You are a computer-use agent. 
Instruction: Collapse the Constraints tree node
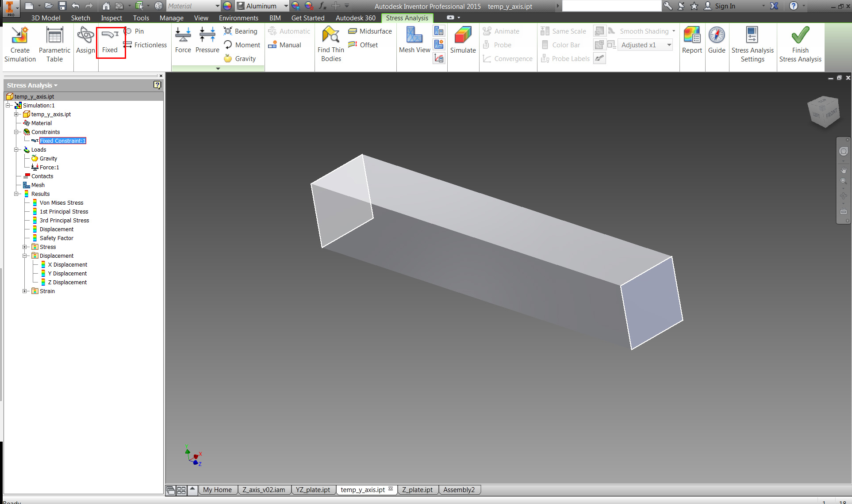pos(16,132)
